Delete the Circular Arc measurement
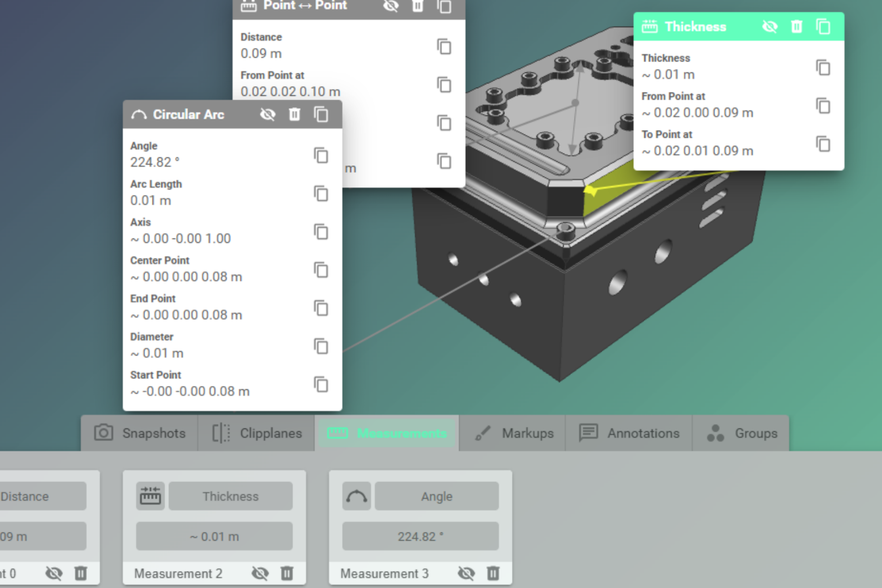 coord(294,114)
